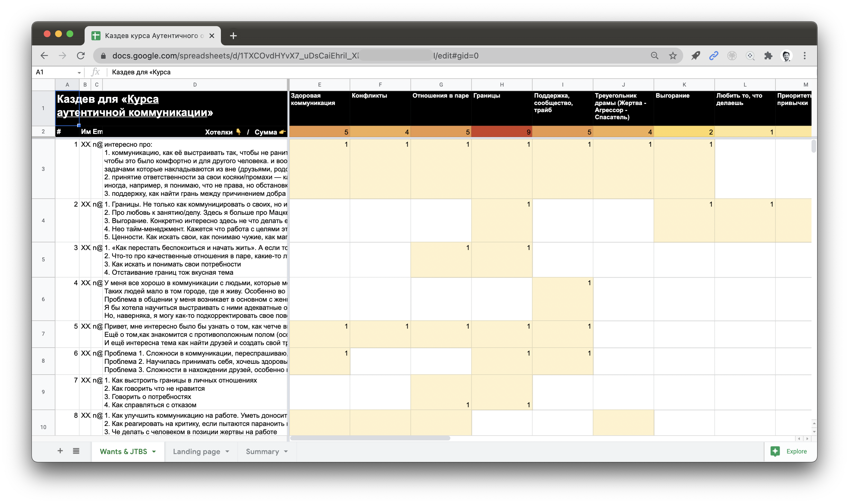Switch to the Summary sheet tab
849x504 pixels.
tap(262, 451)
